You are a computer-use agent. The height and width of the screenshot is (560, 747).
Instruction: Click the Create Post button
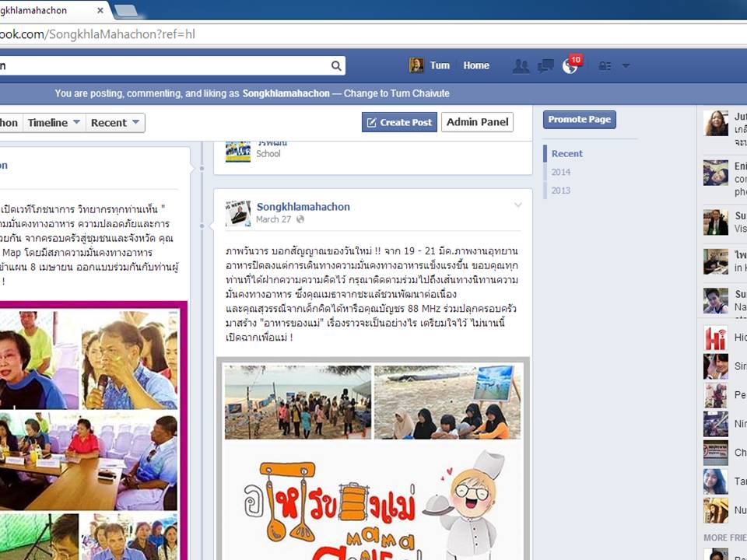399,122
